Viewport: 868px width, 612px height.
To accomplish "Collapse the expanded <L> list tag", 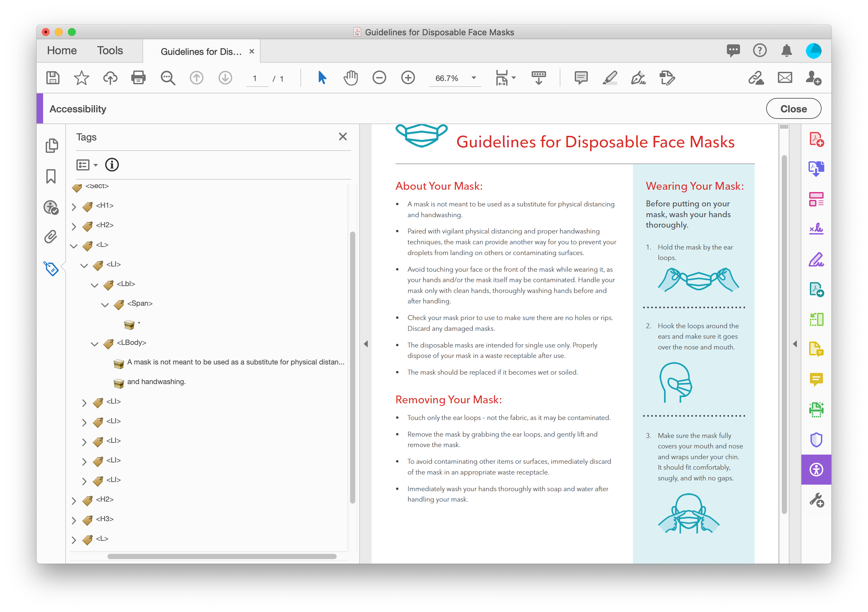I will 74,246.
